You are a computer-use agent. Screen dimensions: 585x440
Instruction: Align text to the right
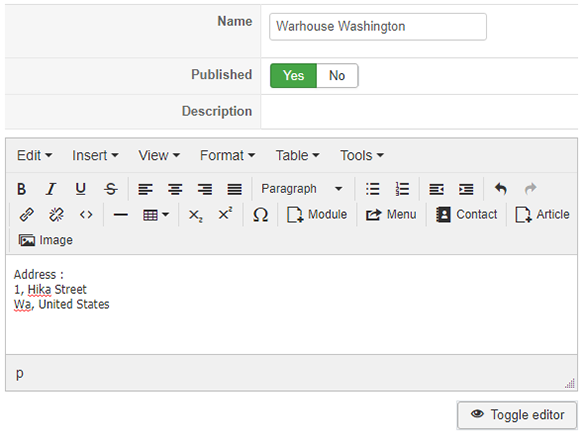click(205, 189)
